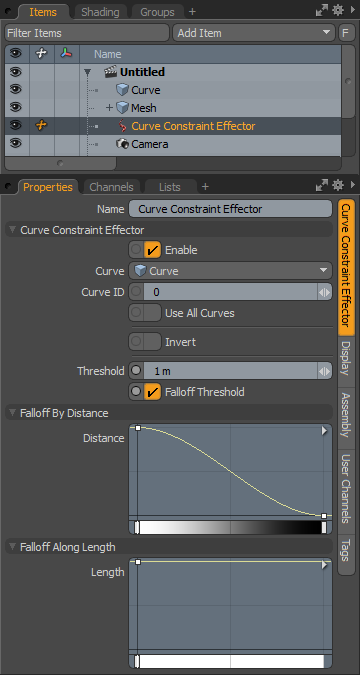Viewport: 360px width, 675px height.
Task: Collapse the Curve Constraint Effector section
Action: (12, 230)
